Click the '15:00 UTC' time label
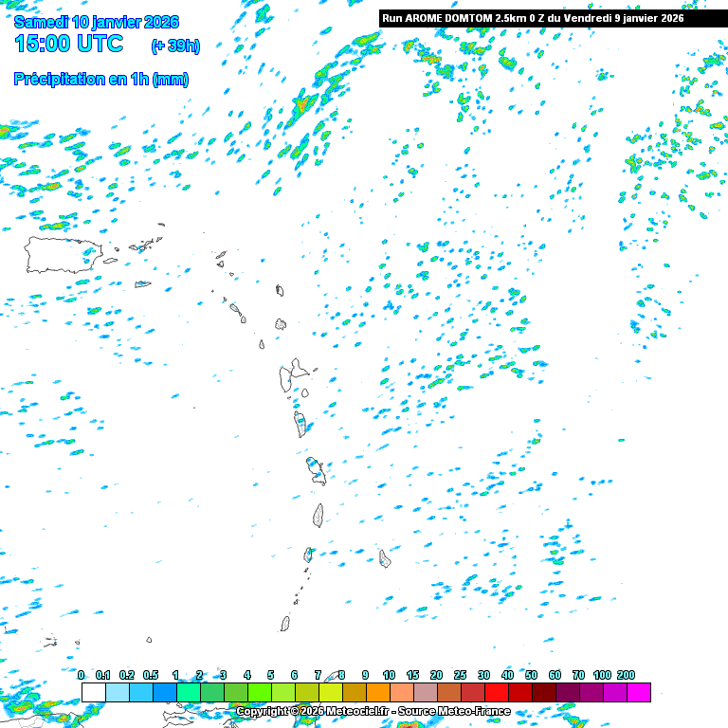Viewport: 728px width, 728px height. [68, 45]
